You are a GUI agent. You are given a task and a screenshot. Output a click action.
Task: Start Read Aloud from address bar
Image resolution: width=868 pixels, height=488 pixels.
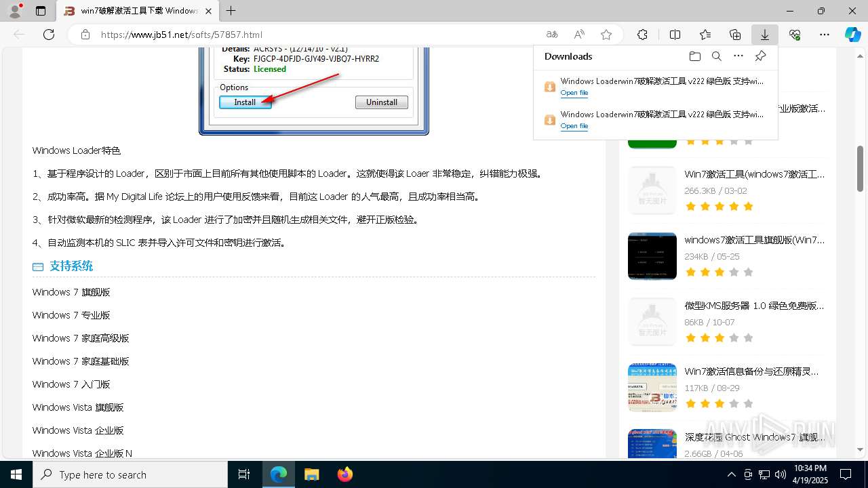click(579, 35)
